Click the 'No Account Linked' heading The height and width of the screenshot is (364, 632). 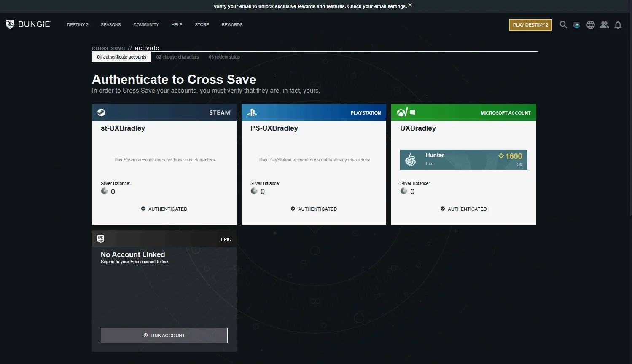coord(133,254)
